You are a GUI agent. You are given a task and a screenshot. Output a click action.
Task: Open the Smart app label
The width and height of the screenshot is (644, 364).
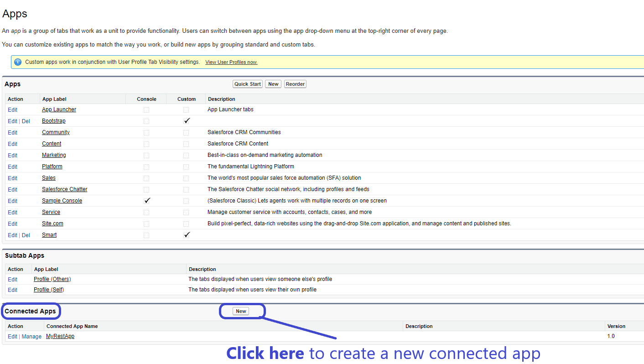49,235
